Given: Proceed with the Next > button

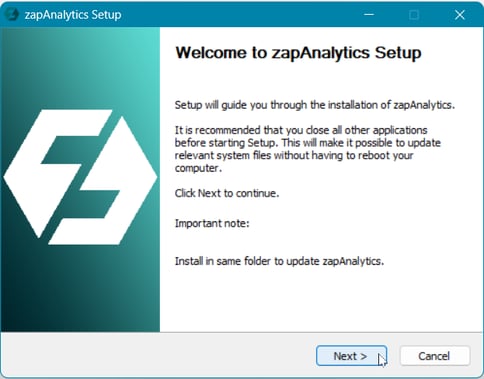Looking at the screenshot, I should tap(351, 356).
